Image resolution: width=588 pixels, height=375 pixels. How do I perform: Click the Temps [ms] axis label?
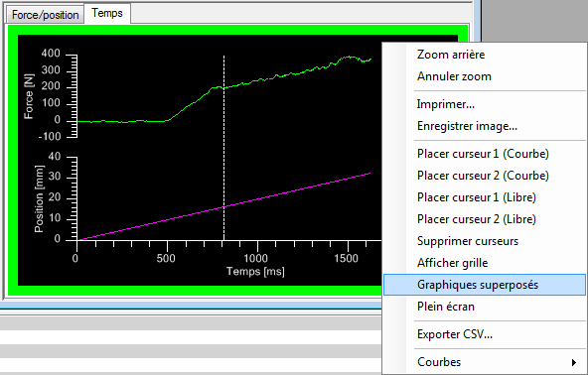click(255, 271)
